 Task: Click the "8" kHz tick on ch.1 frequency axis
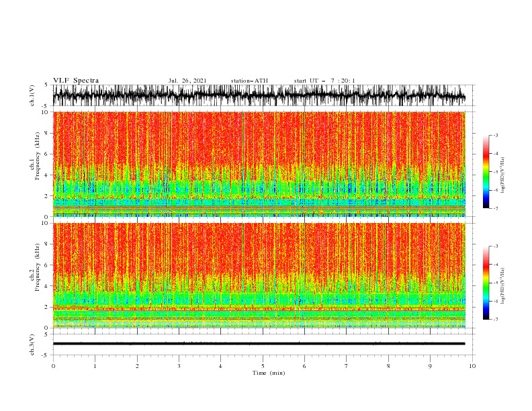pyautogui.click(x=46, y=133)
